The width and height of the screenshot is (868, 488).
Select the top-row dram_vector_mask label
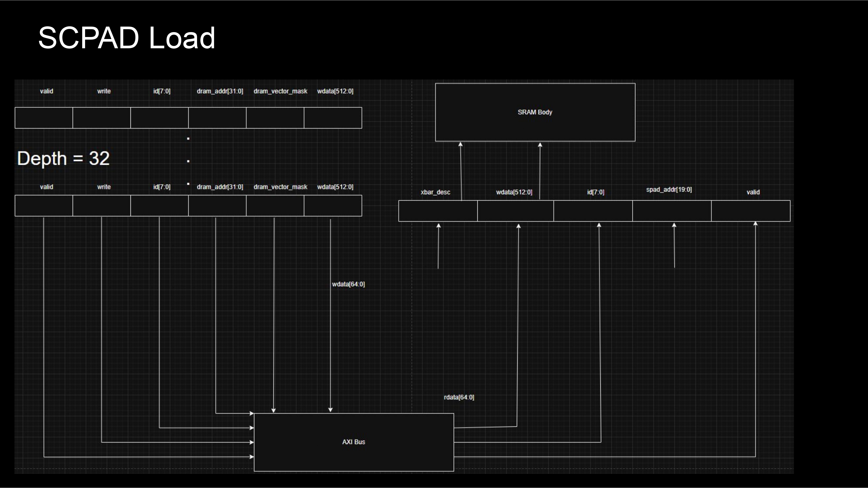[x=280, y=91]
